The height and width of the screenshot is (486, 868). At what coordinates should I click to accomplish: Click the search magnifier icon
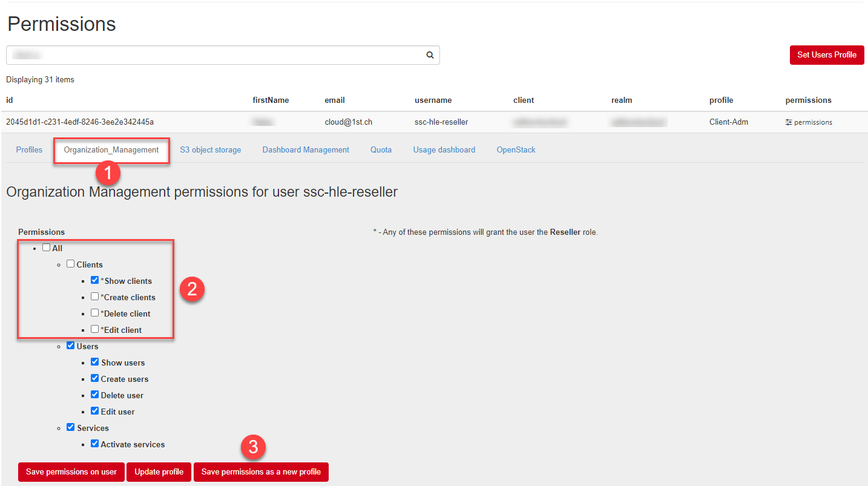click(430, 55)
